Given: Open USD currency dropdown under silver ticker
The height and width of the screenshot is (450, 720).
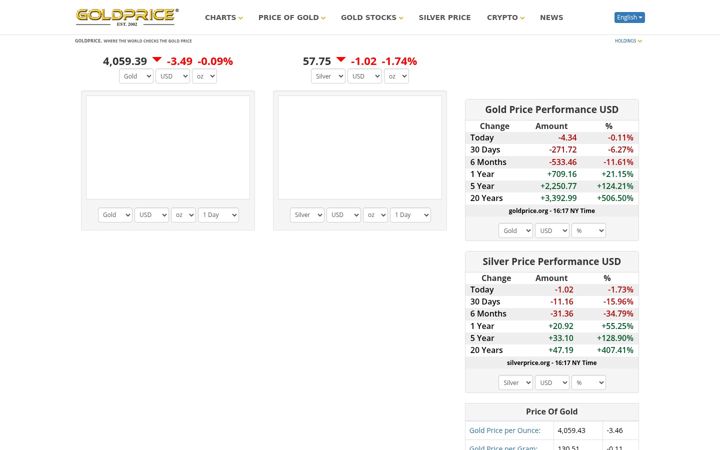Looking at the screenshot, I should tap(365, 76).
